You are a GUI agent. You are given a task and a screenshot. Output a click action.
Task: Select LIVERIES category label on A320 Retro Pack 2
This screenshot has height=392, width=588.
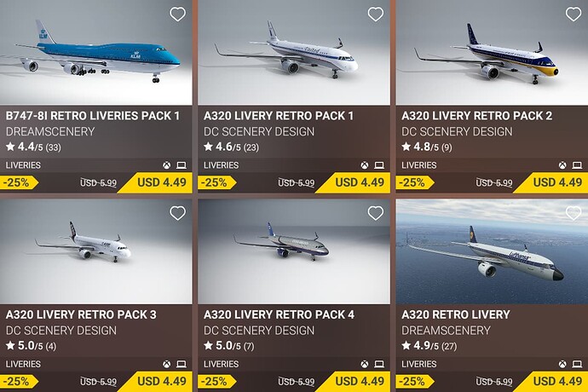click(x=419, y=165)
